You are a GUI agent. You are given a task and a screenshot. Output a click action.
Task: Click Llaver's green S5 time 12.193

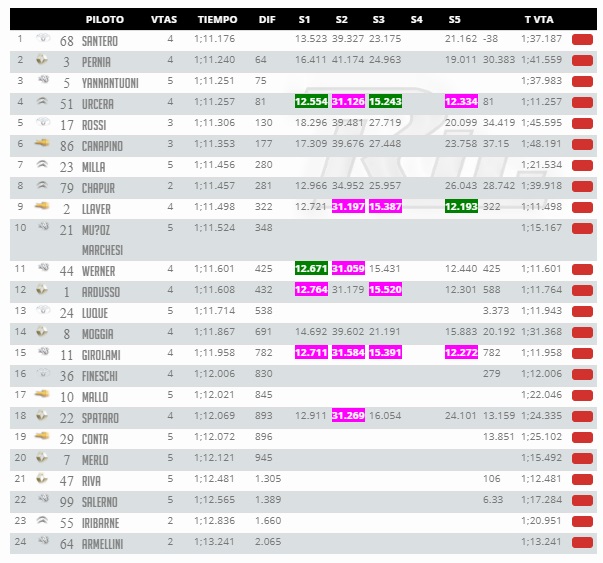(461, 207)
